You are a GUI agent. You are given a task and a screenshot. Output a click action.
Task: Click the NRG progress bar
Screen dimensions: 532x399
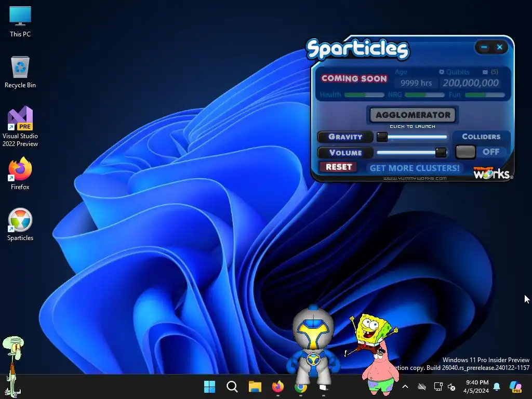pos(424,95)
